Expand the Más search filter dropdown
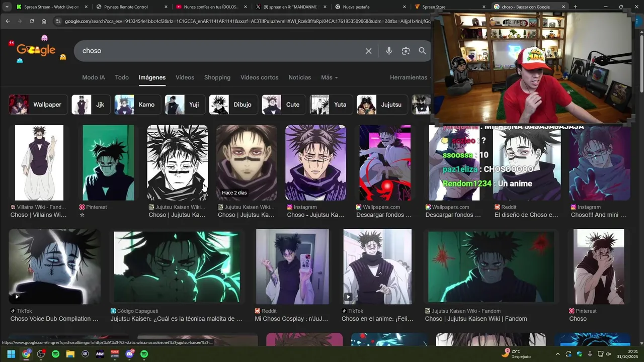Viewport: 644px width, 362px height. point(330,77)
